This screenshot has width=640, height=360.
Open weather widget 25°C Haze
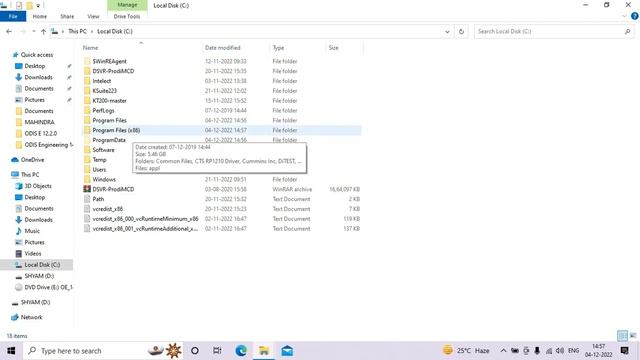pos(466,351)
